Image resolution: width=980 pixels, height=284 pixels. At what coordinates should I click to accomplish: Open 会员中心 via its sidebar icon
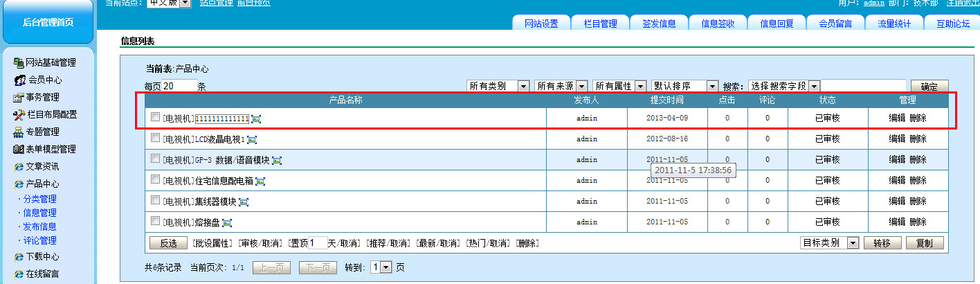(20, 80)
